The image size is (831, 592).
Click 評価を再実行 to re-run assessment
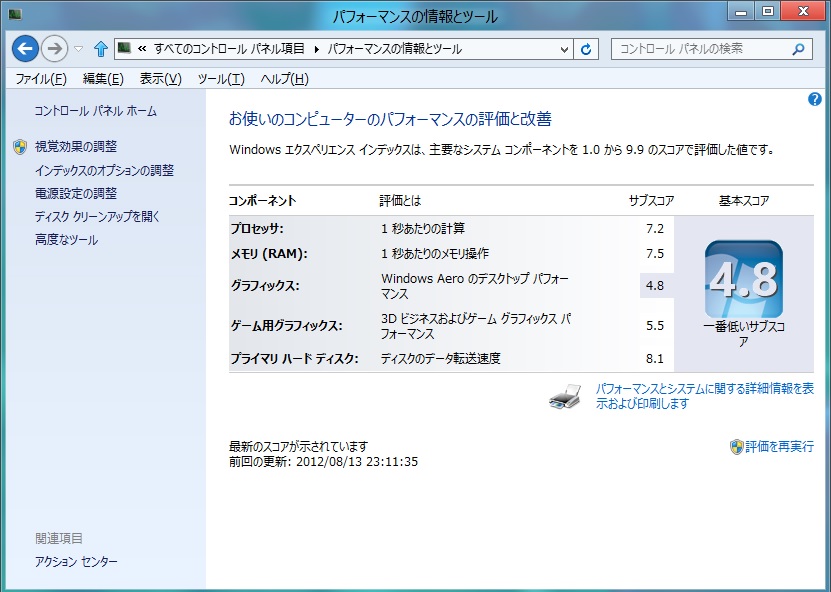[779, 446]
